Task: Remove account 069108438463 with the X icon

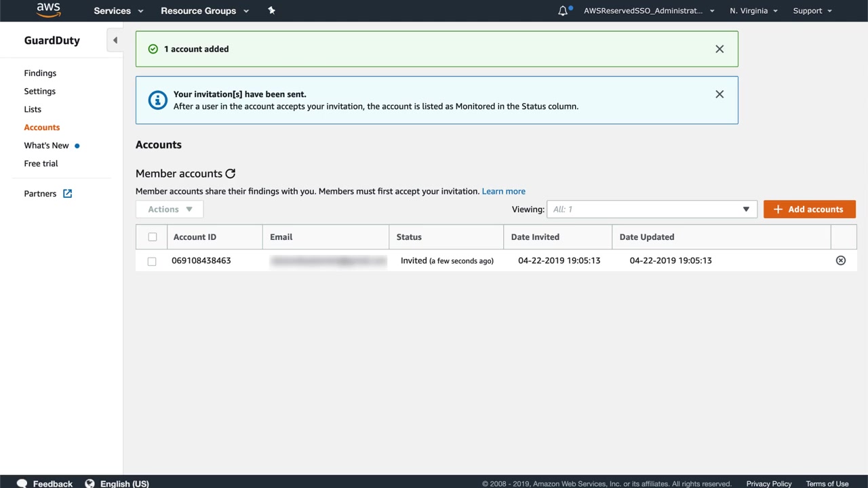Action: click(841, 260)
